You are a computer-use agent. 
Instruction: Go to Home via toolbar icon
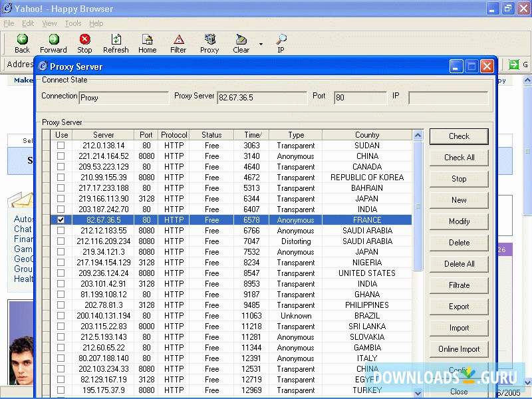tap(147, 40)
